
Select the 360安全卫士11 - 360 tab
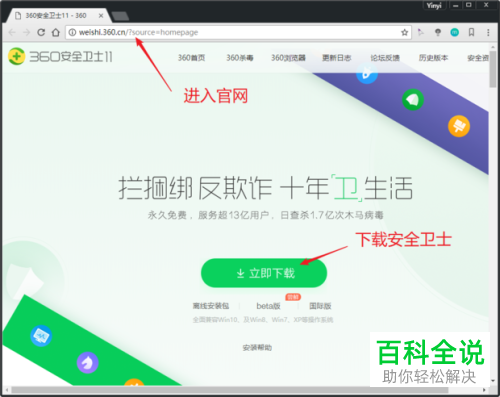click(x=58, y=16)
